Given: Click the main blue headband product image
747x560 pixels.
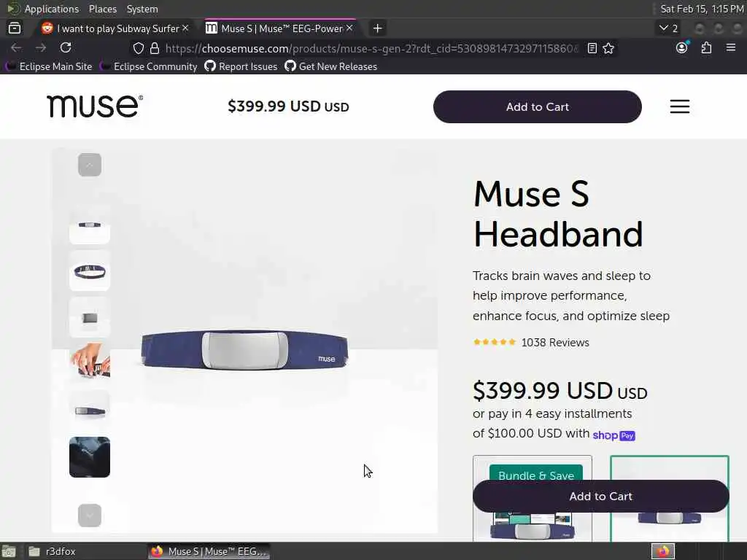Looking at the screenshot, I should click(x=244, y=350).
